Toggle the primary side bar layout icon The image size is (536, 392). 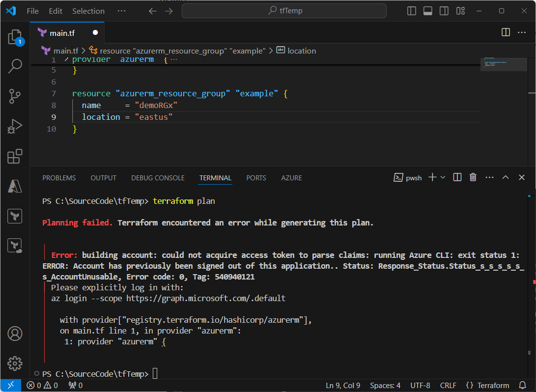point(412,11)
